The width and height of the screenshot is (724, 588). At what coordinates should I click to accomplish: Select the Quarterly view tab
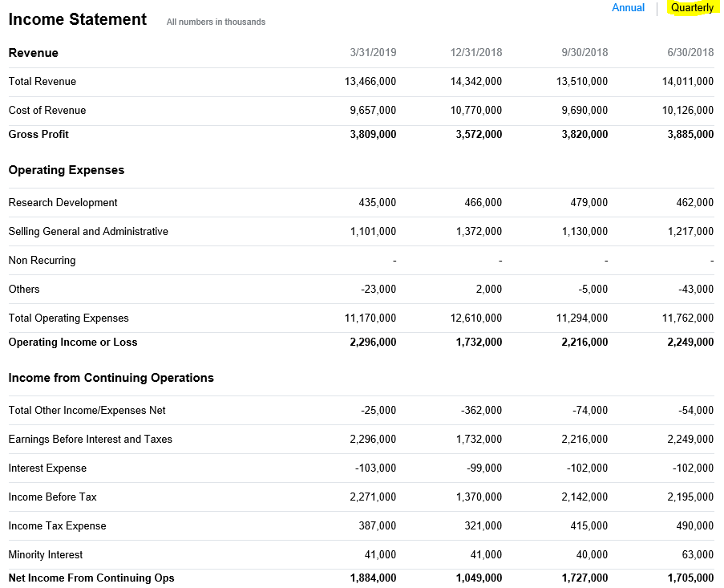coord(691,7)
